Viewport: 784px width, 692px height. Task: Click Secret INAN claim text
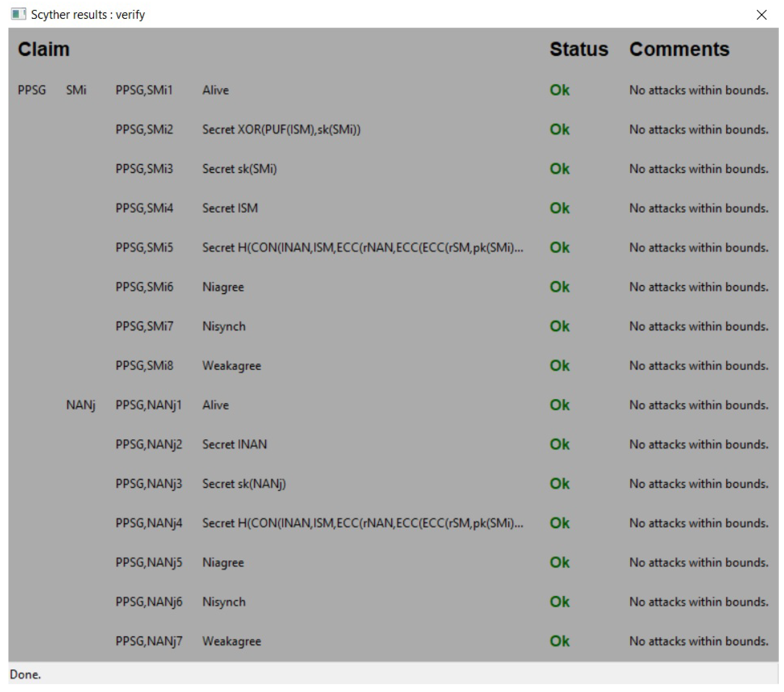(234, 444)
